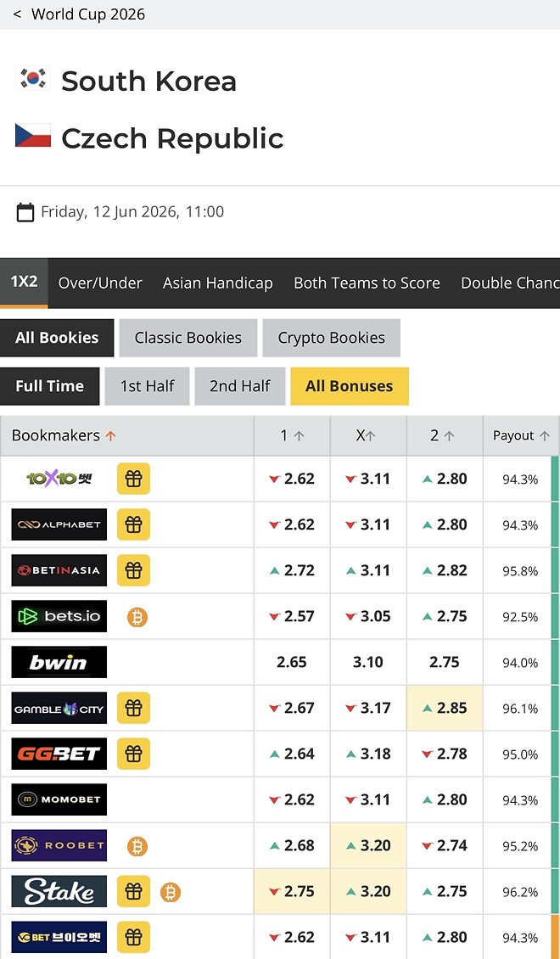Open the Over/Under market tab
Image resolution: width=560 pixels, height=959 pixels.
click(100, 283)
